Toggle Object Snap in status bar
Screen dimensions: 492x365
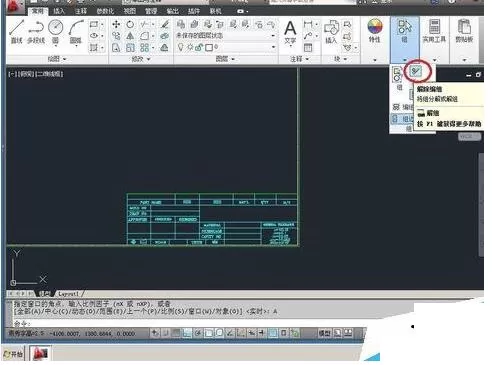click(x=209, y=332)
